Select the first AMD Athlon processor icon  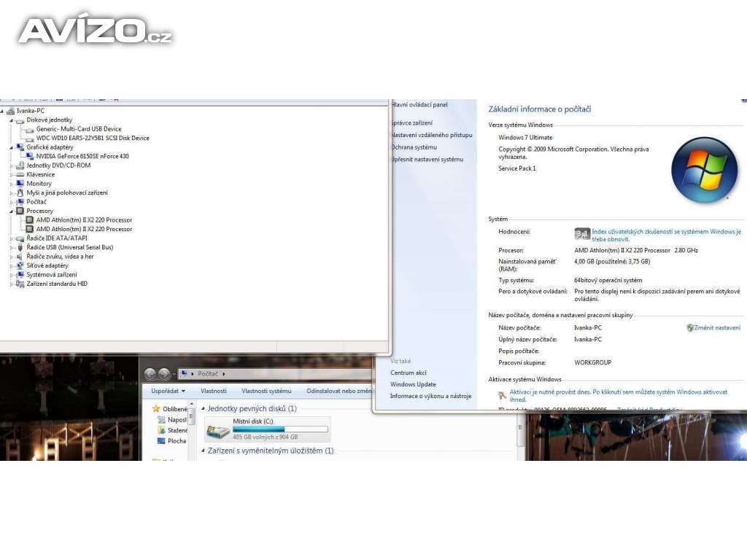[x=30, y=220]
